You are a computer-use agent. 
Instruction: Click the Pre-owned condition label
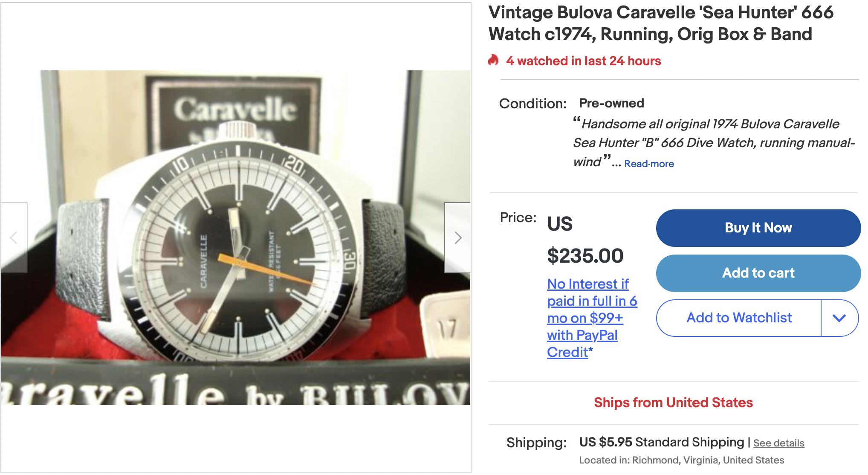click(611, 103)
